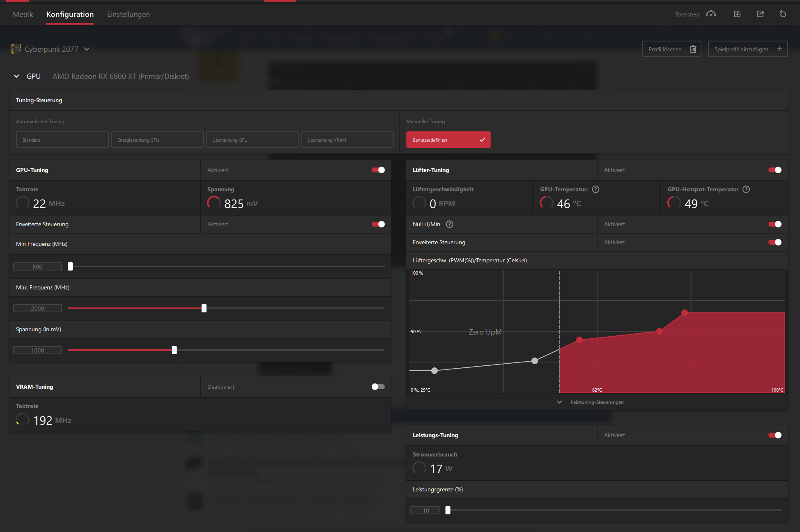Click the Max. Frequenz slider handle

pyautogui.click(x=204, y=308)
